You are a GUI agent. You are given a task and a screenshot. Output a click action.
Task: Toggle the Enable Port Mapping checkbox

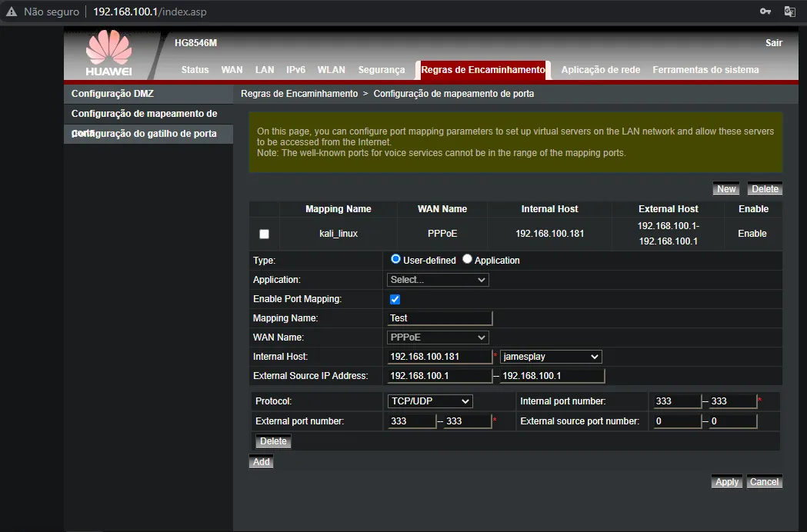point(395,299)
